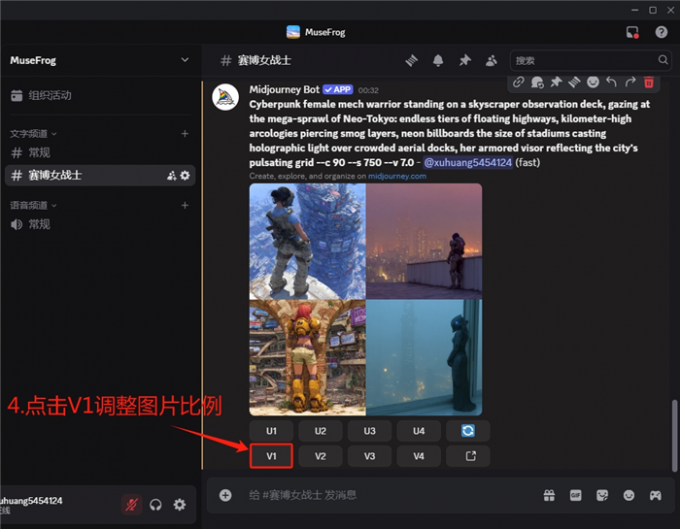Collapse the 语音频道 category

(33, 205)
